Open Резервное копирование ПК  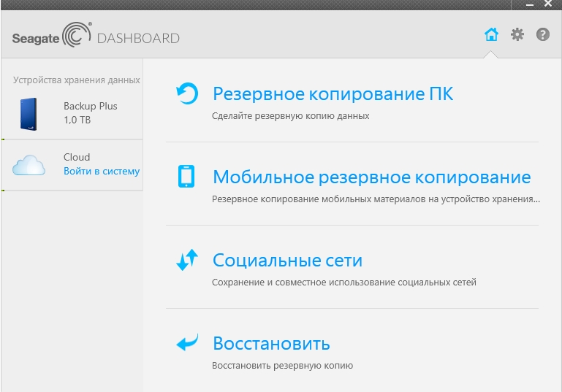(x=333, y=93)
